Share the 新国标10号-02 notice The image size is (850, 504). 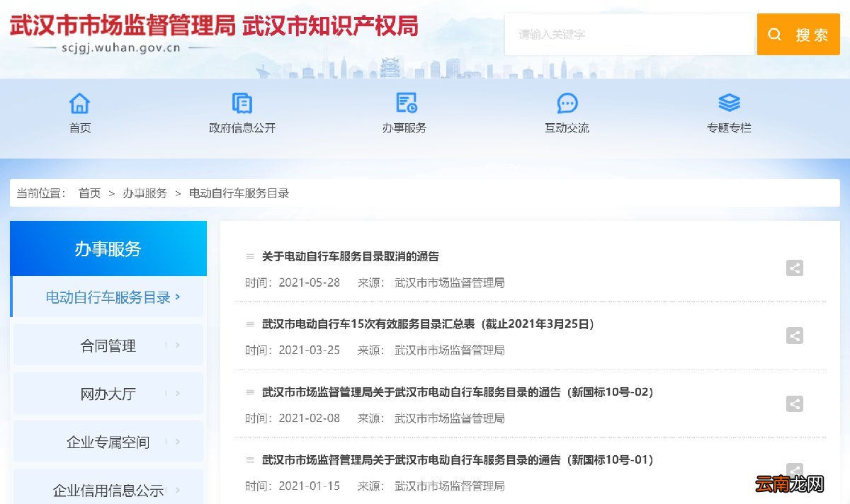pos(795,404)
